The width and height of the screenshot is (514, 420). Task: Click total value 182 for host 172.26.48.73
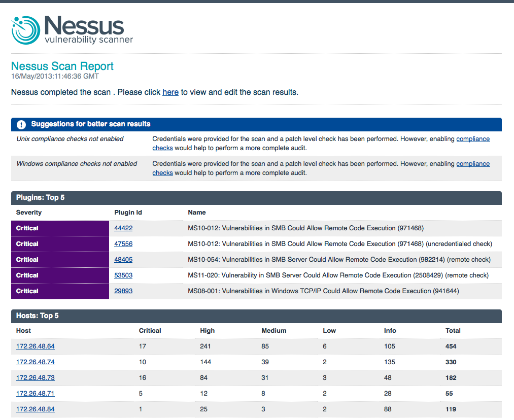(x=451, y=378)
